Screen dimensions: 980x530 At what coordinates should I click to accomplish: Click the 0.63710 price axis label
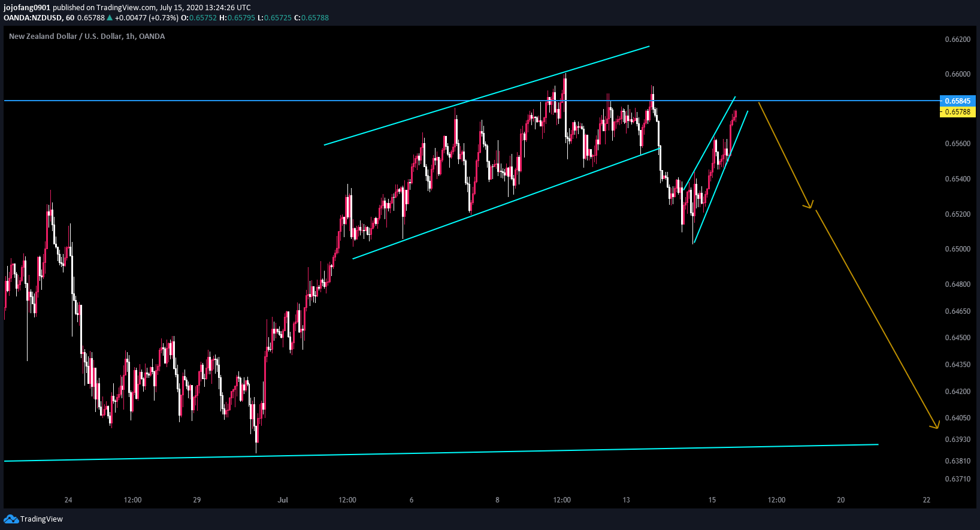pyautogui.click(x=957, y=479)
